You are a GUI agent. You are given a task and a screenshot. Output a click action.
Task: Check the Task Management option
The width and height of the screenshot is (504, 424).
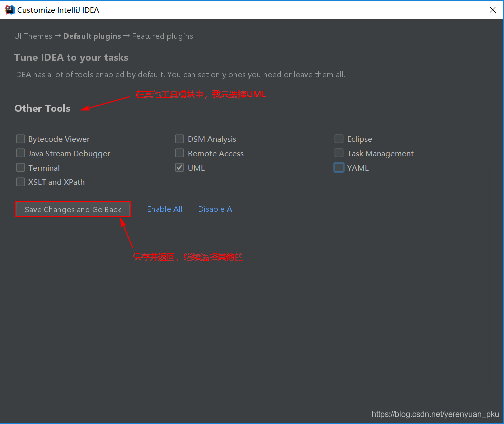click(x=339, y=153)
